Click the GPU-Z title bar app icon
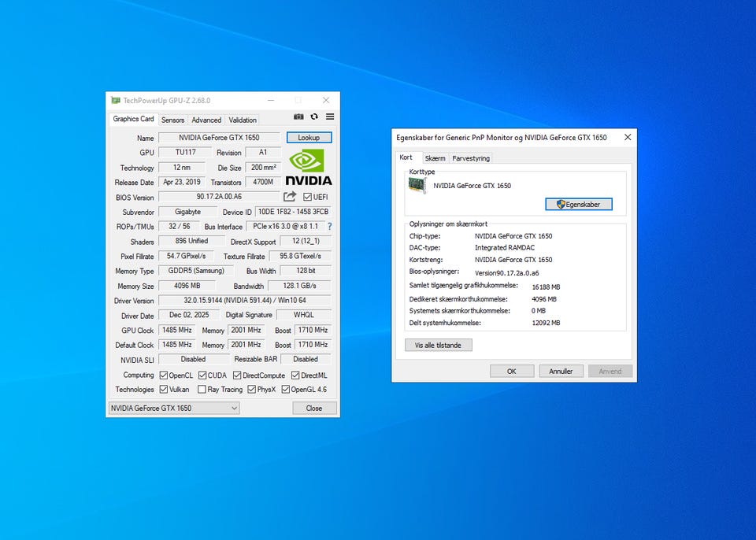Image resolution: width=756 pixels, height=540 pixels. coord(115,101)
